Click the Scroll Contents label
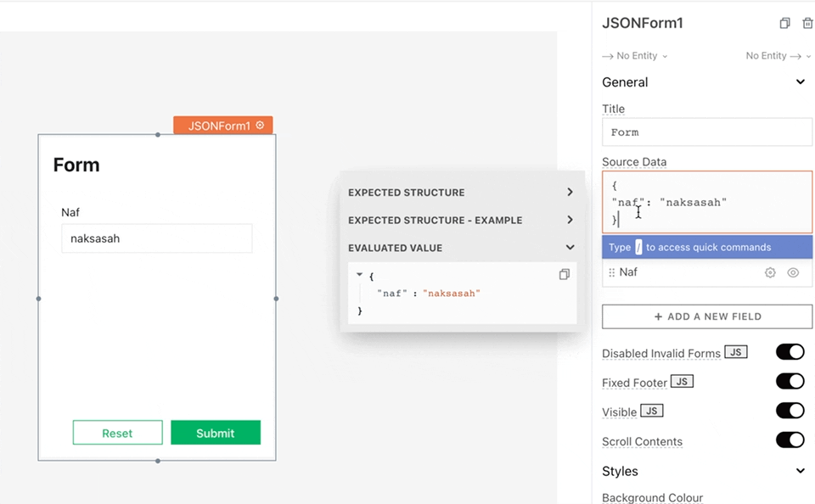Viewport: 815px width, 504px height. point(642,442)
